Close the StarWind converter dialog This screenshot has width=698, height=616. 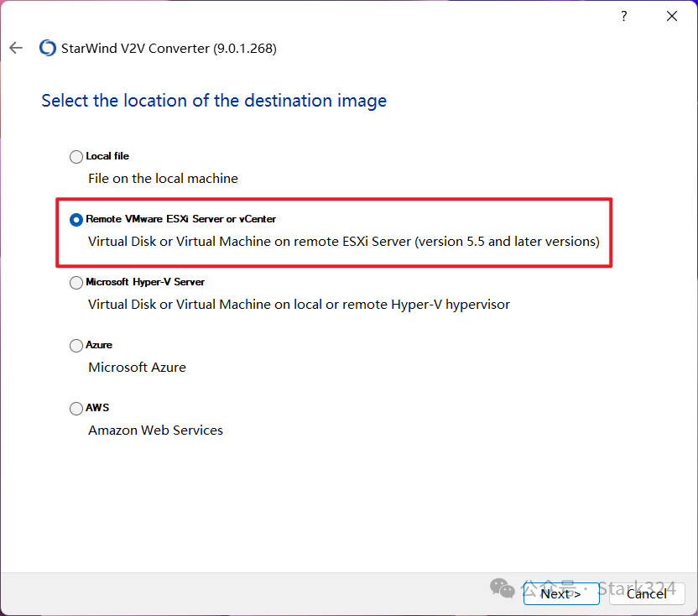(x=672, y=16)
